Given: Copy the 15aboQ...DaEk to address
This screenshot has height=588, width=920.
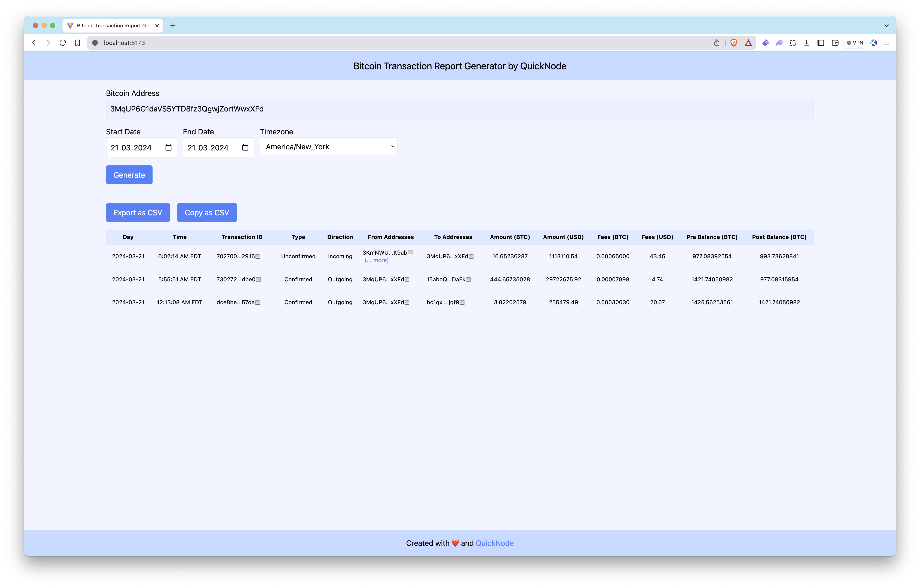Looking at the screenshot, I should click(468, 279).
